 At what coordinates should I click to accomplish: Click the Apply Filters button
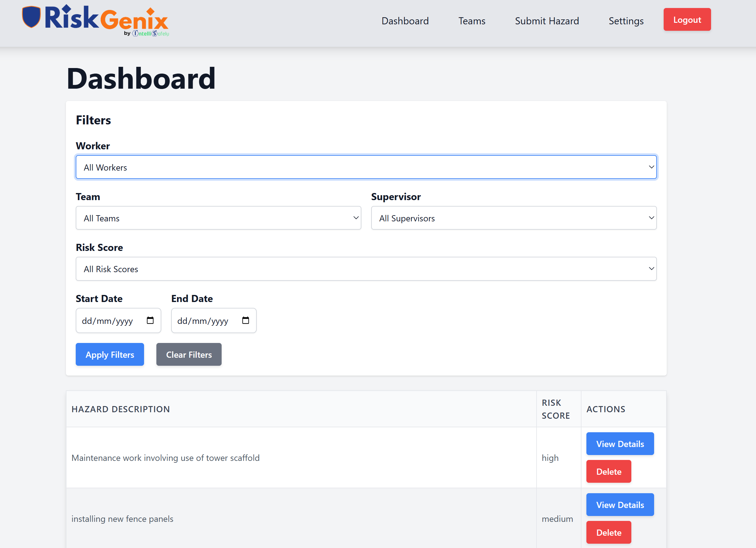(x=110, y=354)
